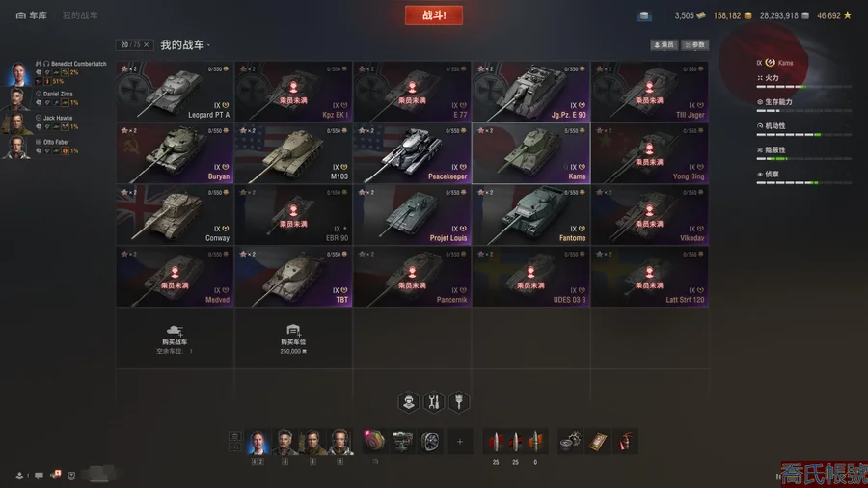The image size is (868, 488).
Task: Click 购买车位 buy garage slot tile
Action: click(293, 339)
